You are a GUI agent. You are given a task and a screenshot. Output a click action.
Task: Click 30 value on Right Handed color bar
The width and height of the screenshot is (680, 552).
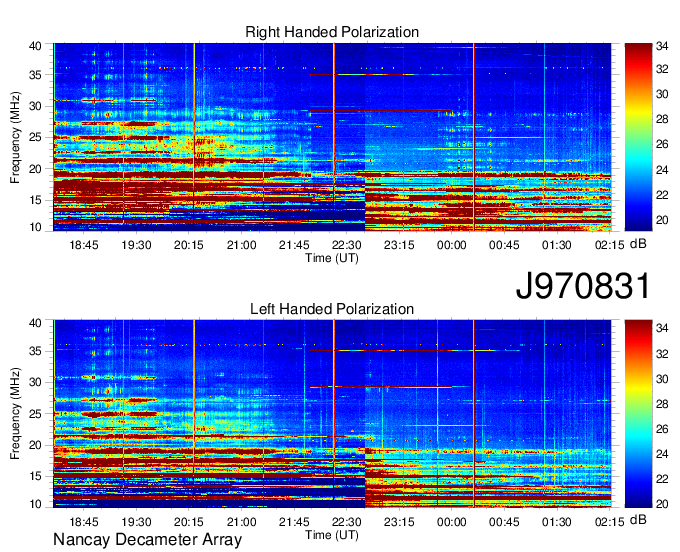pos(662,94)
